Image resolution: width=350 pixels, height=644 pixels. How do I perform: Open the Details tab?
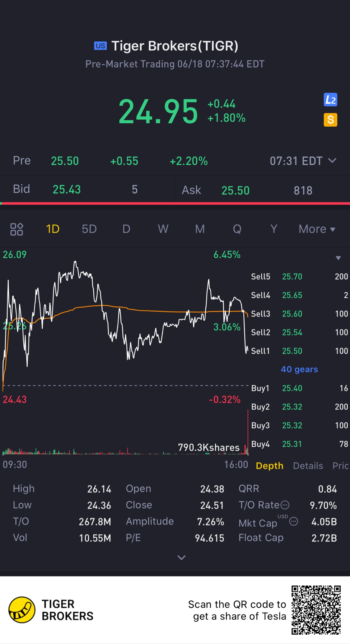(308, 466)
